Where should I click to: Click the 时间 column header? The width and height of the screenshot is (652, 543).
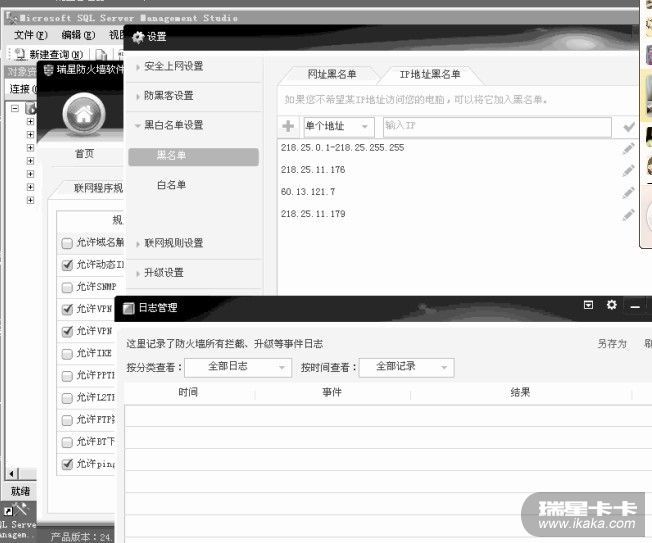[188, 392]
